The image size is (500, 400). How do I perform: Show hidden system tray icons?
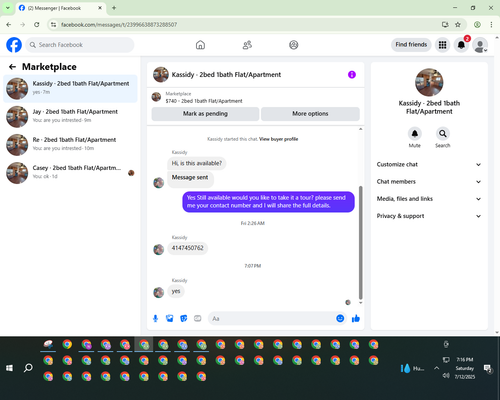click(436, 368)
